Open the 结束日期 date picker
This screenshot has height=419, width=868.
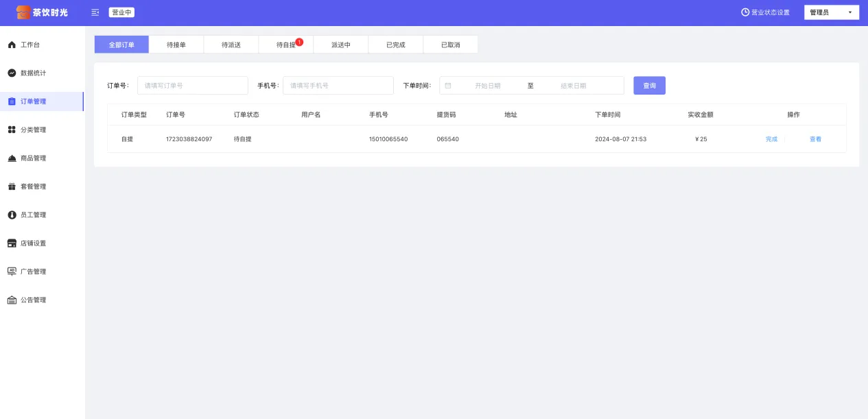[573, 86]
